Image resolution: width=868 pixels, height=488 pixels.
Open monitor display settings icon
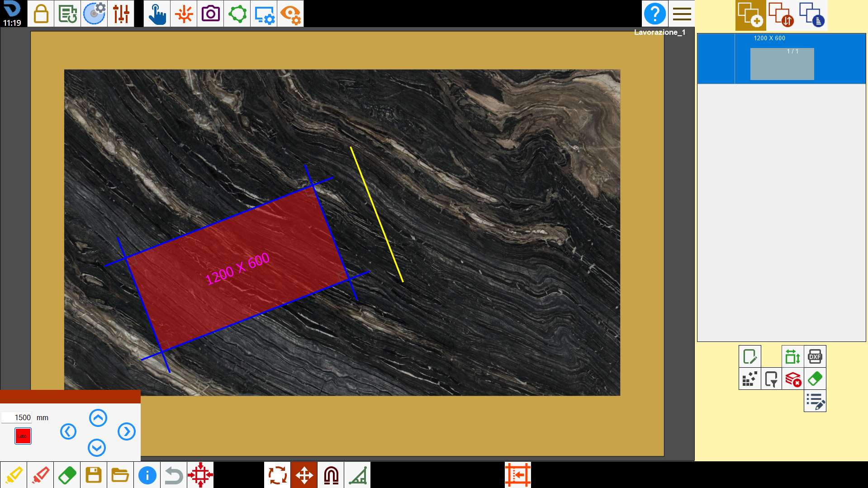pyautogui.click(x=264, y=14)
